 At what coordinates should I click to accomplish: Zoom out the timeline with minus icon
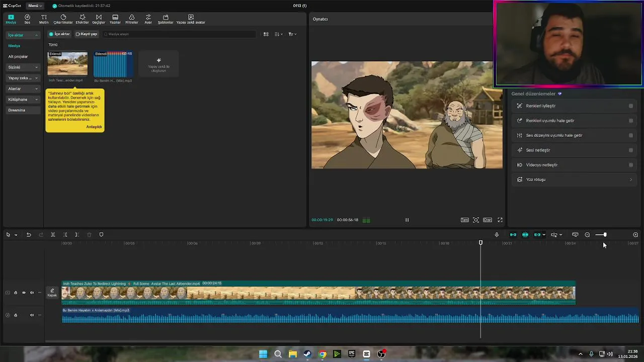click(x=587, y=235)
